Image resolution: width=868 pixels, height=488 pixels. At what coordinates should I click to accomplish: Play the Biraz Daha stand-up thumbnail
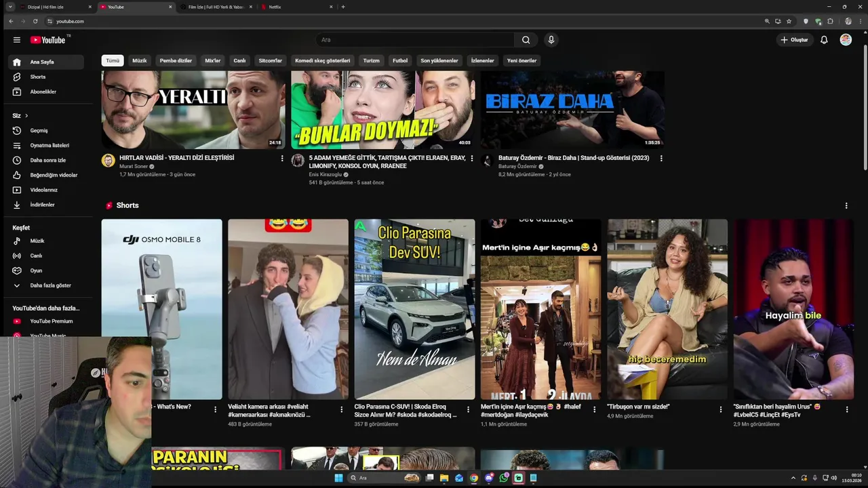coord(572,109)
